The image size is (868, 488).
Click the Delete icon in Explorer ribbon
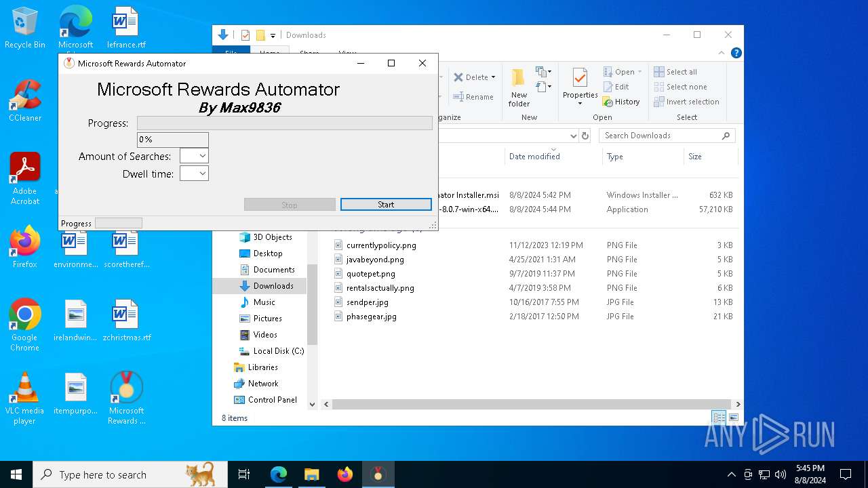pos(458,77)
